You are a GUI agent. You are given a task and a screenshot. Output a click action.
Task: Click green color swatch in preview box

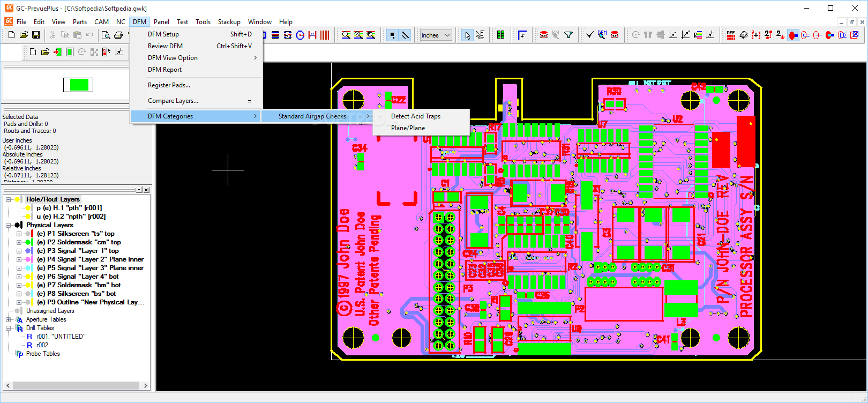click(x=79, y=85)
